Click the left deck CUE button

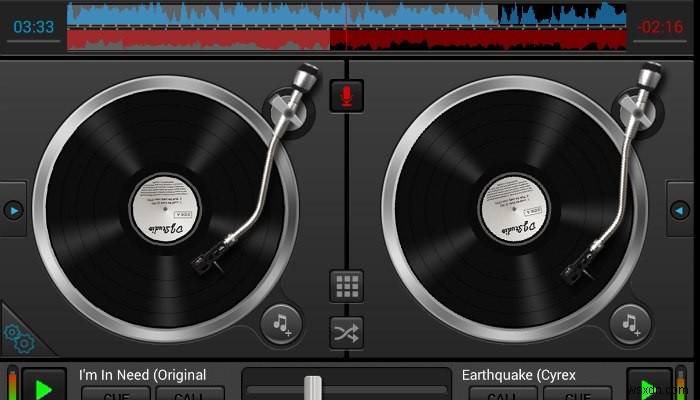116,393
